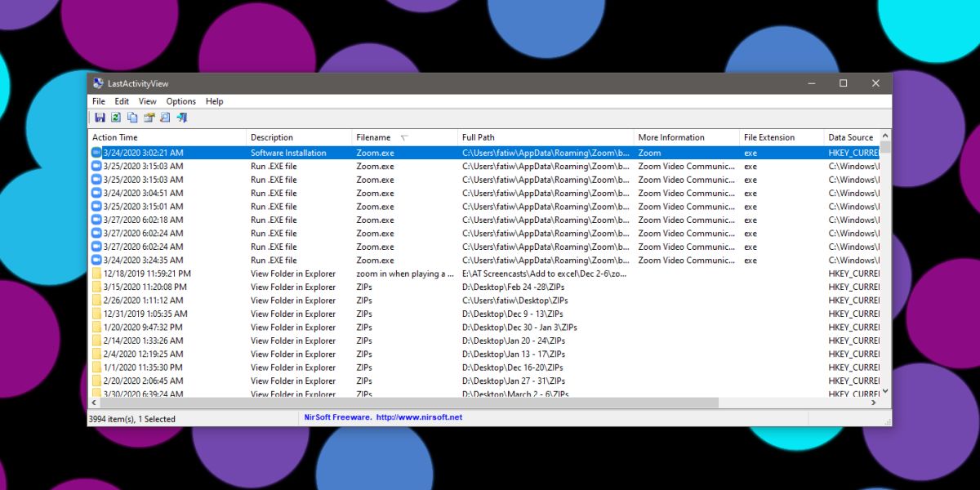Click the Exit door toolbar icon
Viewport: 980px width, 490px height.
pyautogui.click(x=181, y=118)
